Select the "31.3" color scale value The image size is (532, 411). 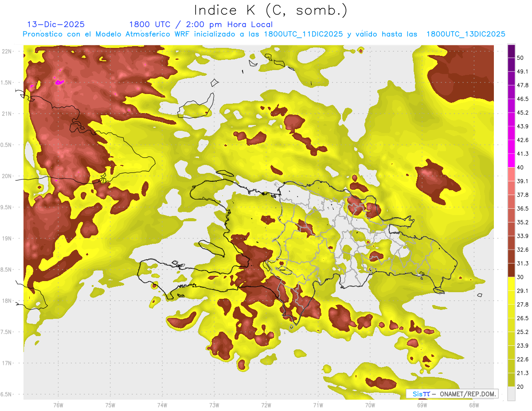(523, 263)
